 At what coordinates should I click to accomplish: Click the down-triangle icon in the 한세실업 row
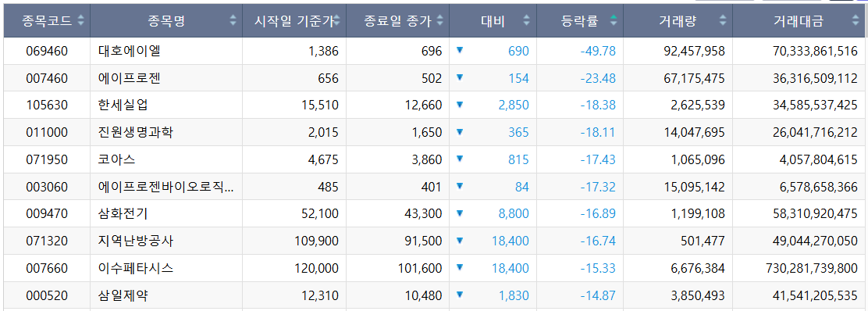460,104
